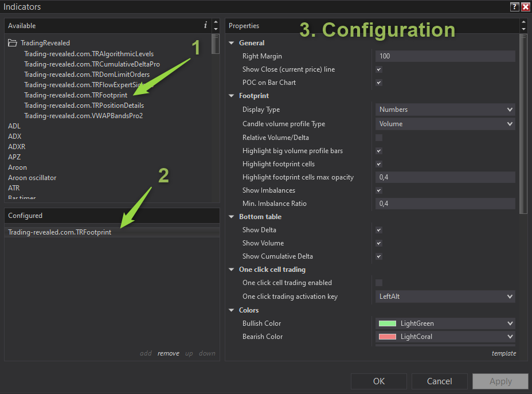The width and height of the screenshot is (532, 394).
Task: Click the Available list scrollbar
Action: [x=216, y=44]
